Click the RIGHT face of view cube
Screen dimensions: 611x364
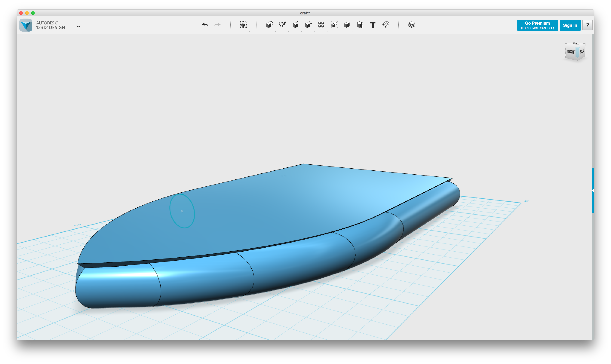coord(571,52)
